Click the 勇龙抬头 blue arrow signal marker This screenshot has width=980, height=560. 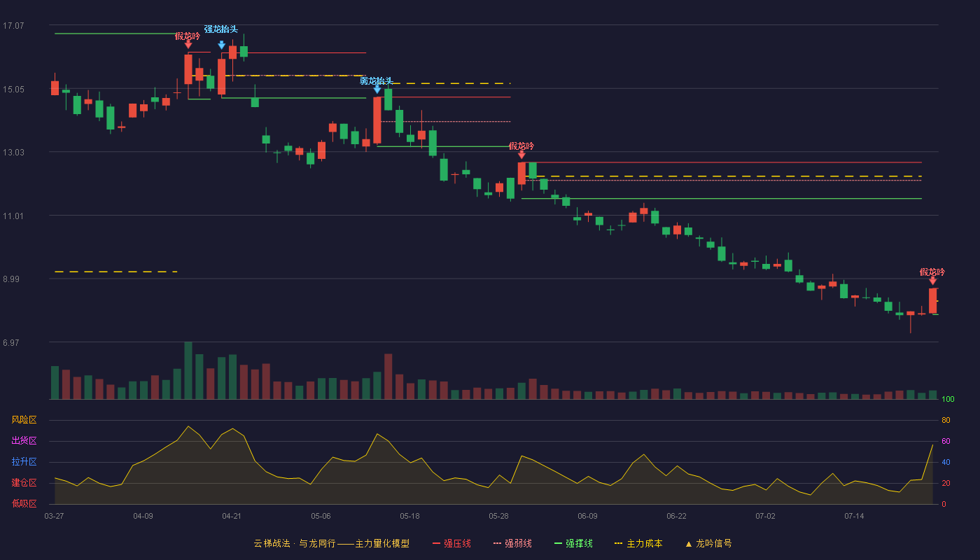(x=377, y=89)
